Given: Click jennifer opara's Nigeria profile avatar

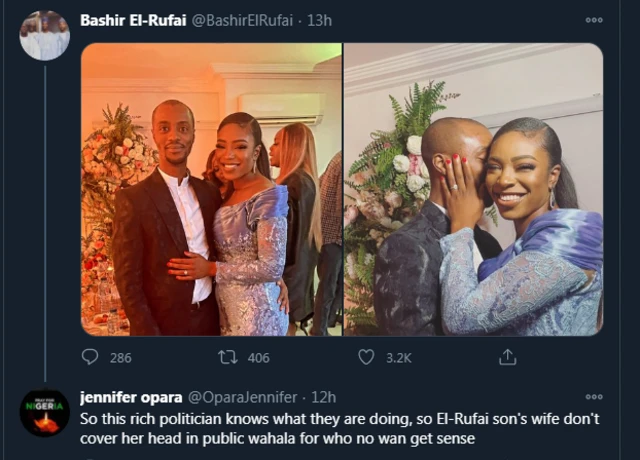Looking at the screenshot, I should (x=44, y=412).
